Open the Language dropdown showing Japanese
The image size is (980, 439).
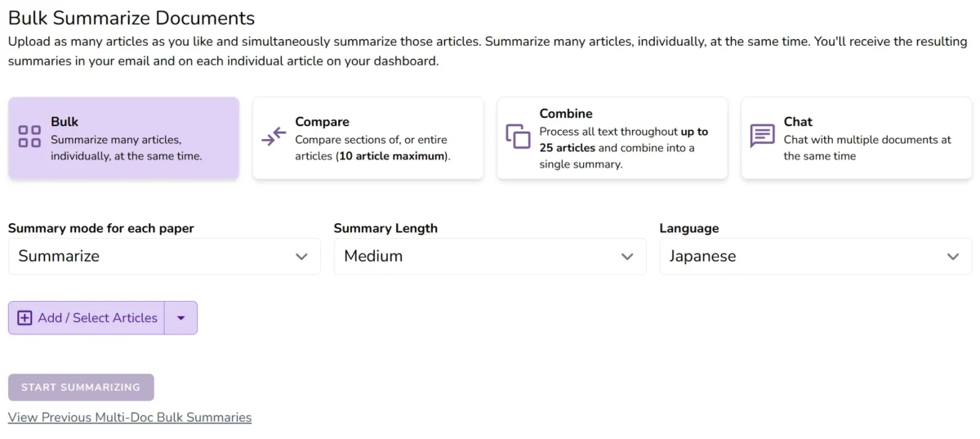point(816,256)
